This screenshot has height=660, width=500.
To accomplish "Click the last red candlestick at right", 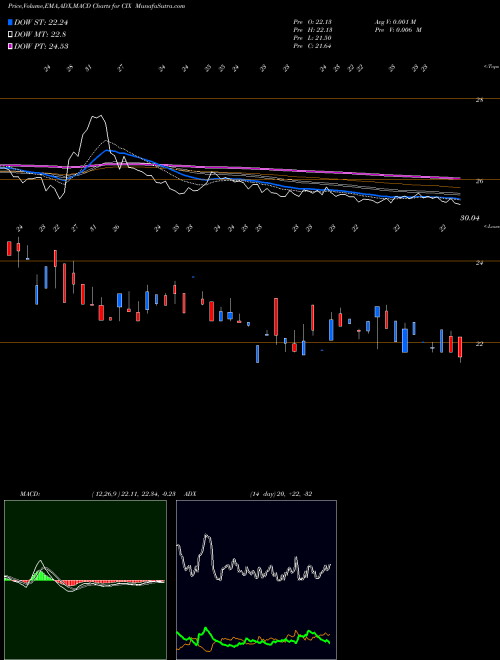I will tap(460, 347).
